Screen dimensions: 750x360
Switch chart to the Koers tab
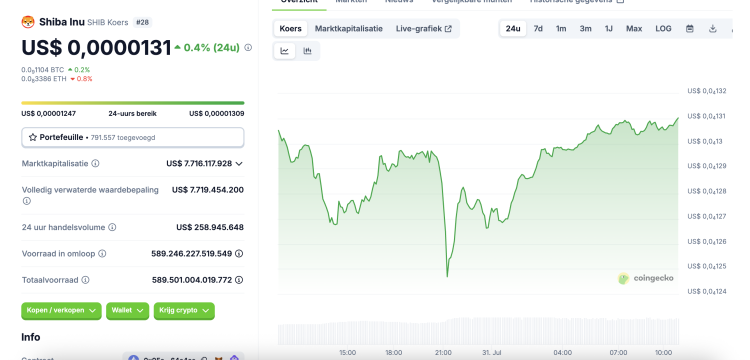291,29
